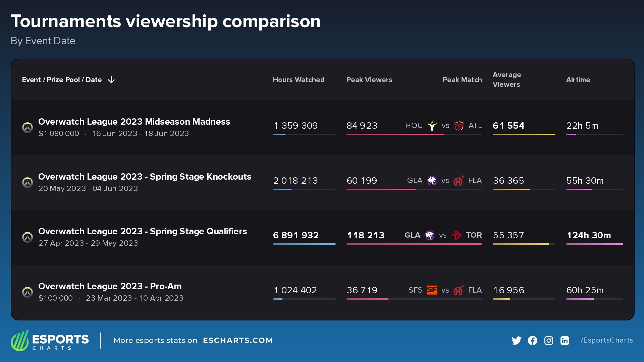Image resolution: width=644 pixels, height=362 pixels.
Task: Click peak viewers bar under 84 923
Action: pyautogui.click(x=414, y=134)
